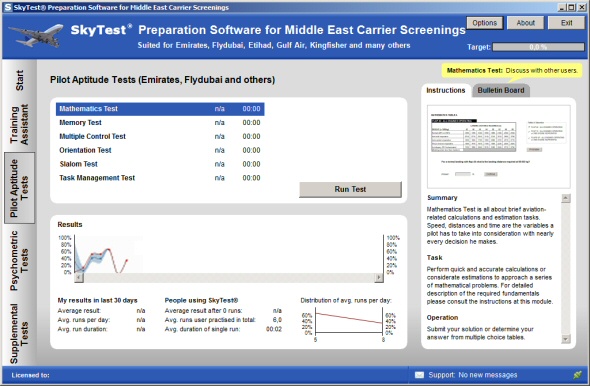590x386 pixels.
Task: Select the Task Management Test row
Action: (x=160, y=178)
